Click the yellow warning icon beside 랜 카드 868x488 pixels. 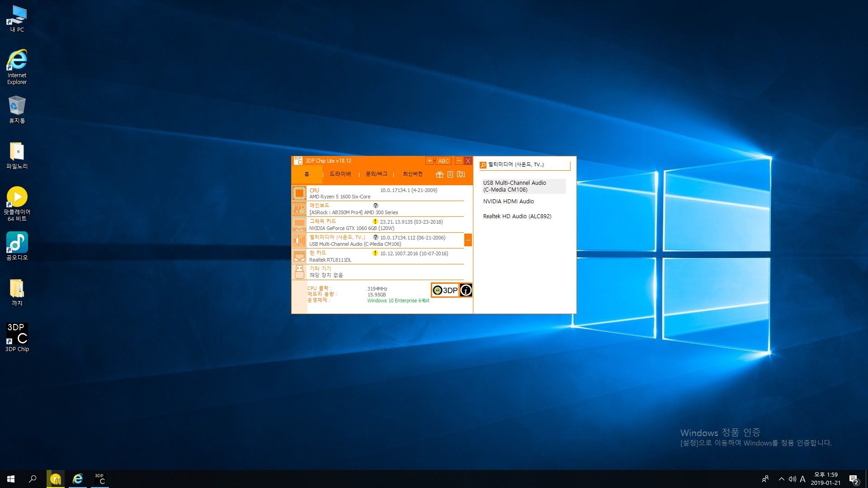[375, 253]
